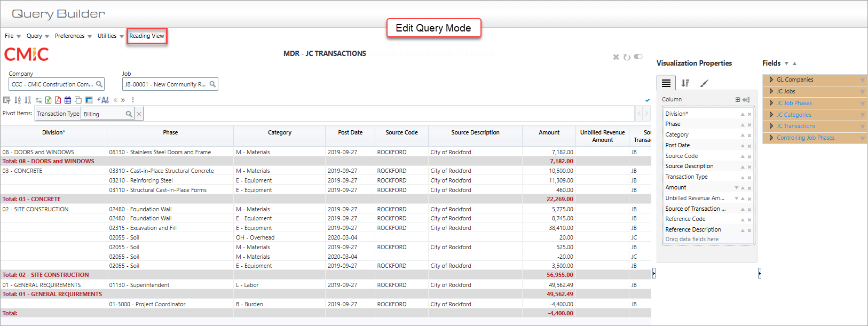
Task: Click the up triangle next to Fields
Action: click(794, 63)
